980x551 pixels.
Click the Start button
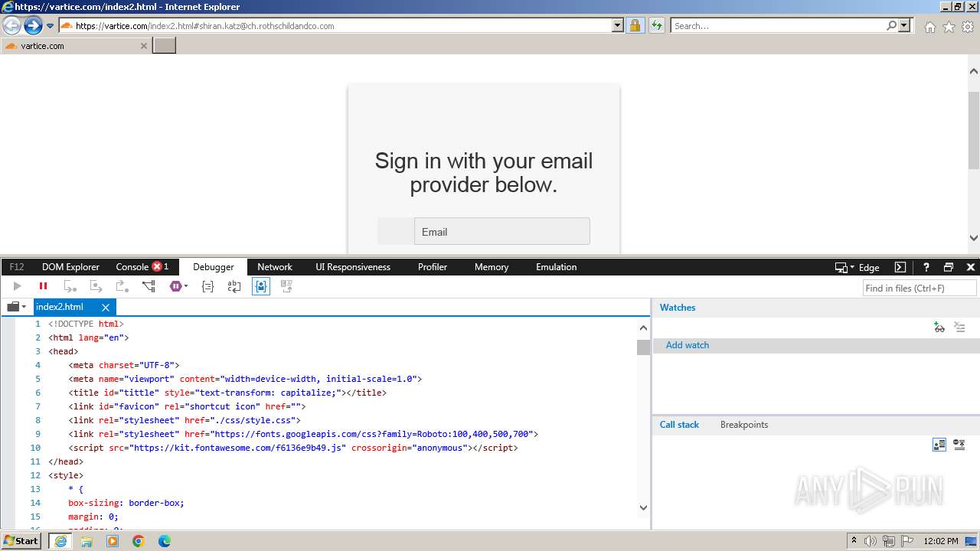[21, 540]
